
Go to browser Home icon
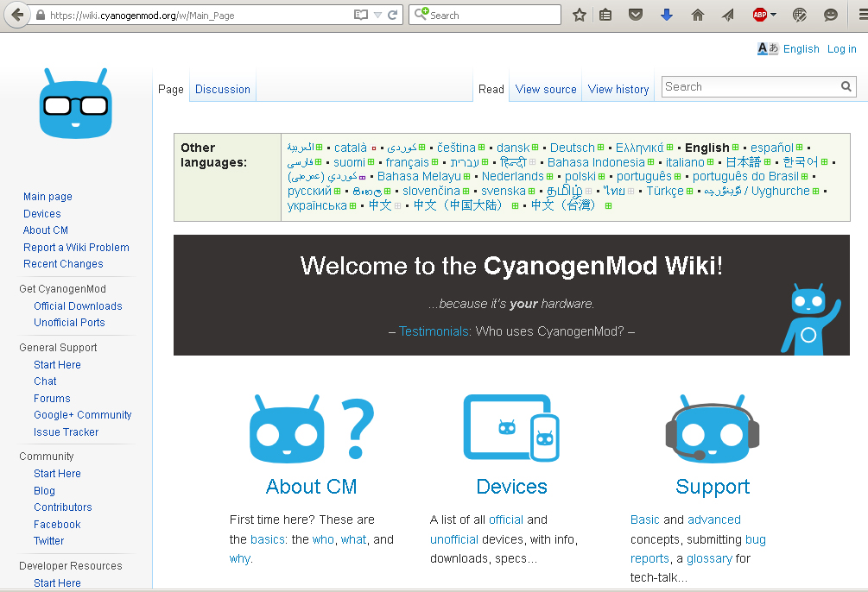point(698,15)
